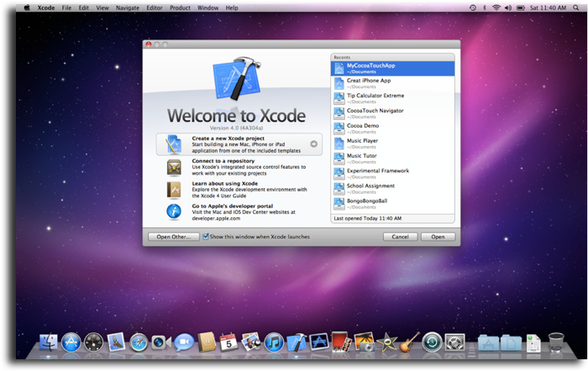Click the arrow on Create a new Xcode project

click(x=313, y=144)
